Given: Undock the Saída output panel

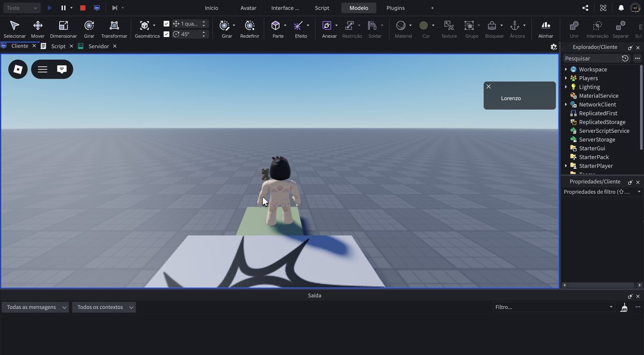Looking at the screenshot, I should pos(630,296).
